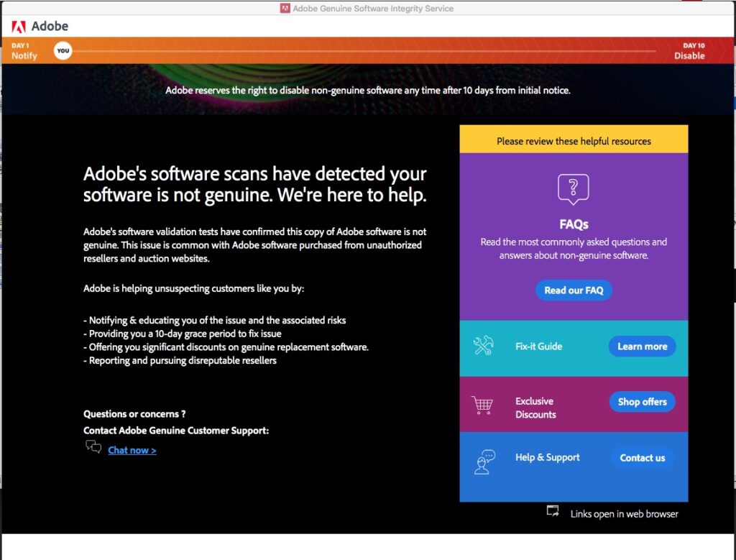The width and height of the screenshot is (736, 560).
Task: Click the red Adobe icon in the title bar
Action: click(x=286, y=9)
